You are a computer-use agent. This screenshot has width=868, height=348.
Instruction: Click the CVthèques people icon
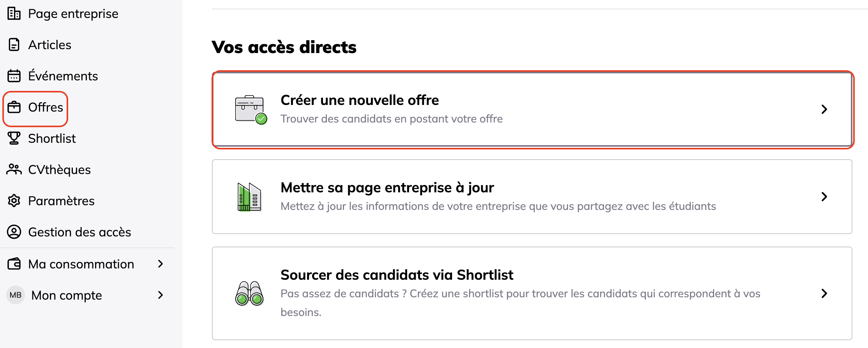[x=14, y=169]
